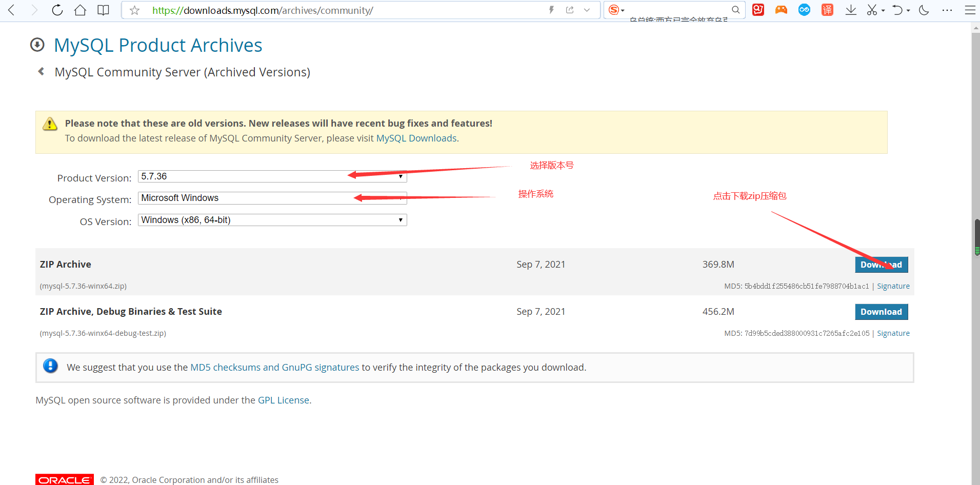Image resolution: width=980 pixels, height=485 pixels.
Task: Open the Sogou search engine selector
Action: click(616, 10)
